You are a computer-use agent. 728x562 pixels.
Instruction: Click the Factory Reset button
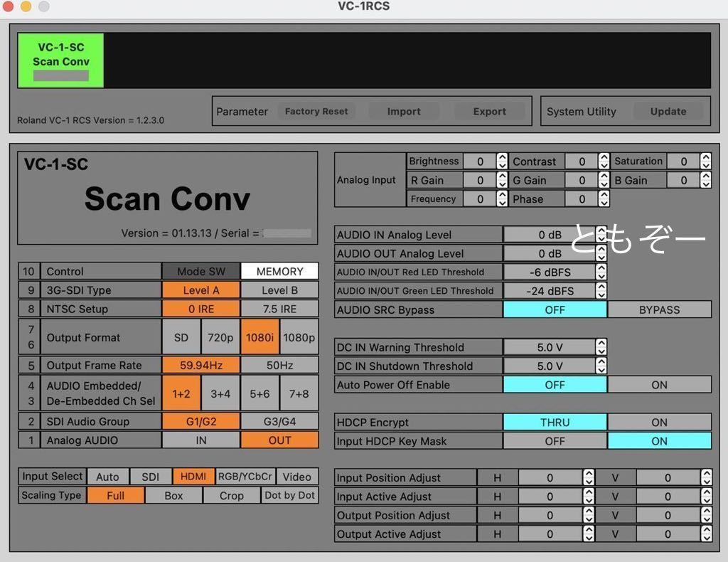pos(316,112)
